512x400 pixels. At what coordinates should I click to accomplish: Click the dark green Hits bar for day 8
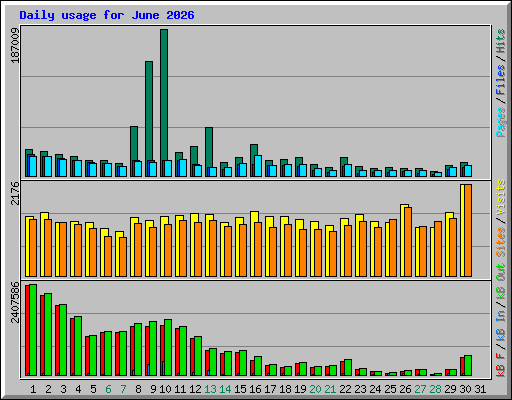(134, 143)
